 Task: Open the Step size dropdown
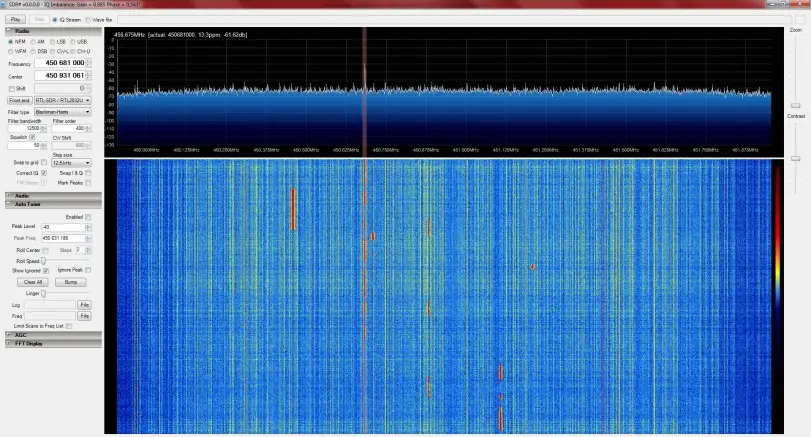coord(72,163)
